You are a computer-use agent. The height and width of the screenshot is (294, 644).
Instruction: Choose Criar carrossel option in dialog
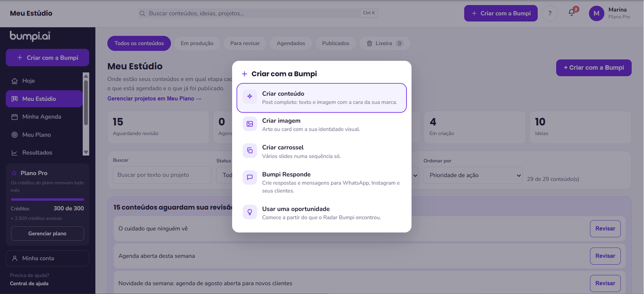pos(322,151)
